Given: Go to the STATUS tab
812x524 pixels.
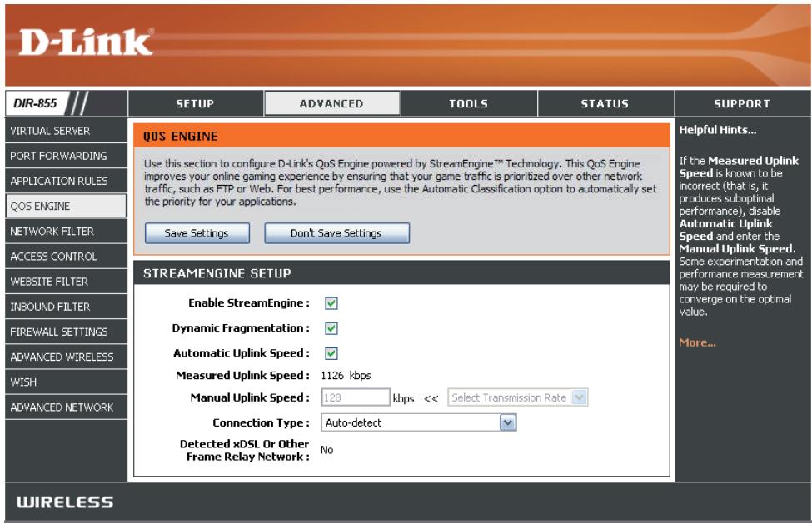Looking at the screenshot, I should 605,103.
